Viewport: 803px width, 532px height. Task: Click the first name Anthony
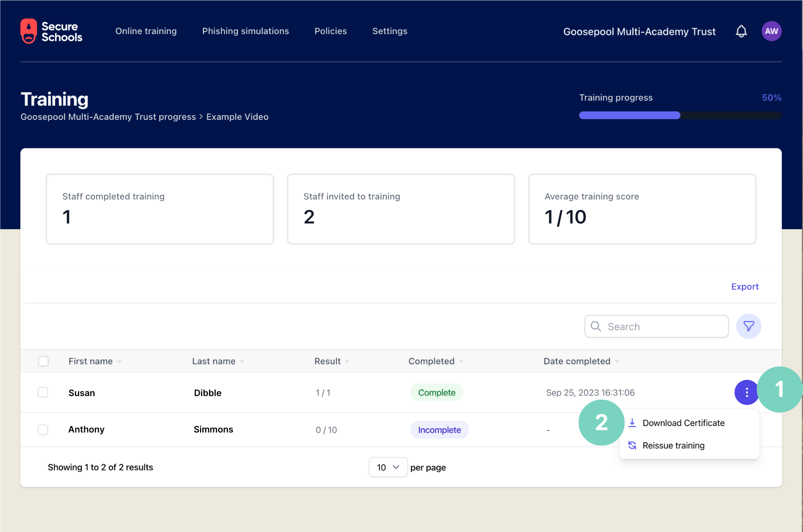tap(86, 429)
